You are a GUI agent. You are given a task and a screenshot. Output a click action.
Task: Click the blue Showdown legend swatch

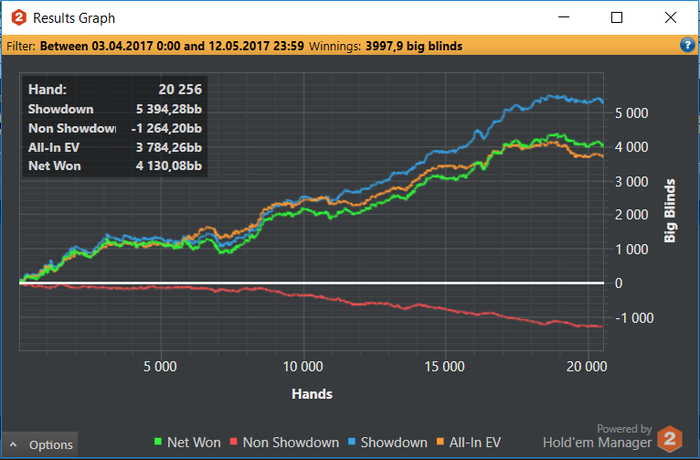352,442
